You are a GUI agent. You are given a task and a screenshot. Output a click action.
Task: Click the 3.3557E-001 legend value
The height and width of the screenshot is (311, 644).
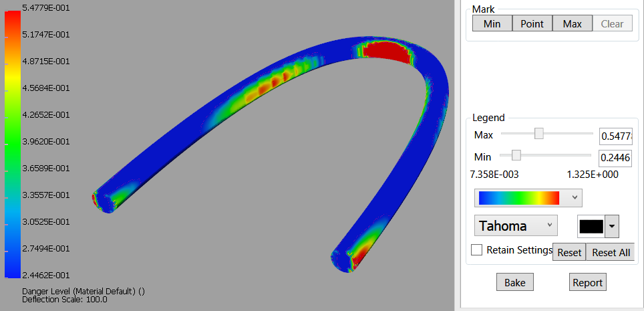[x=45, y=195]
